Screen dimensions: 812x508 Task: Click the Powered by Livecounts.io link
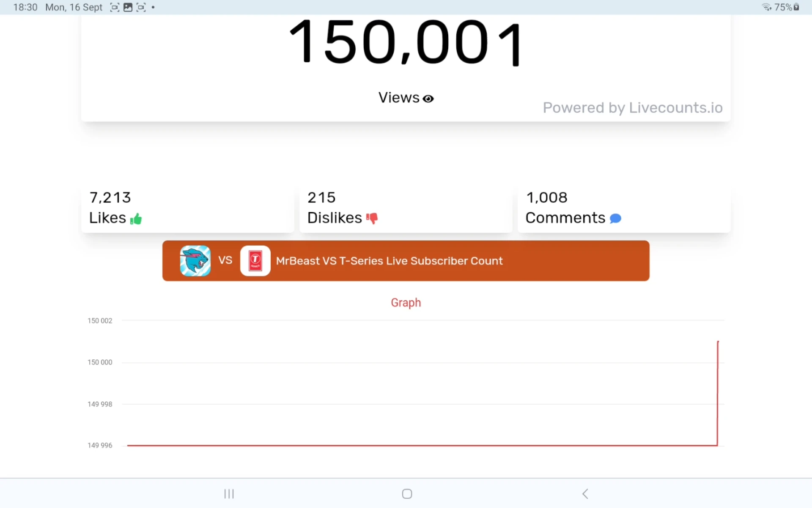tap(633, 108)
